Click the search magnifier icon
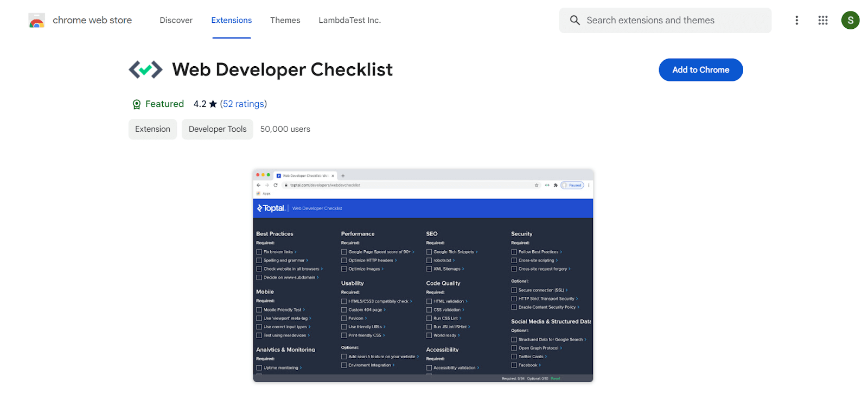This screenshot has width=868, height=400. [x=575, y=20]
